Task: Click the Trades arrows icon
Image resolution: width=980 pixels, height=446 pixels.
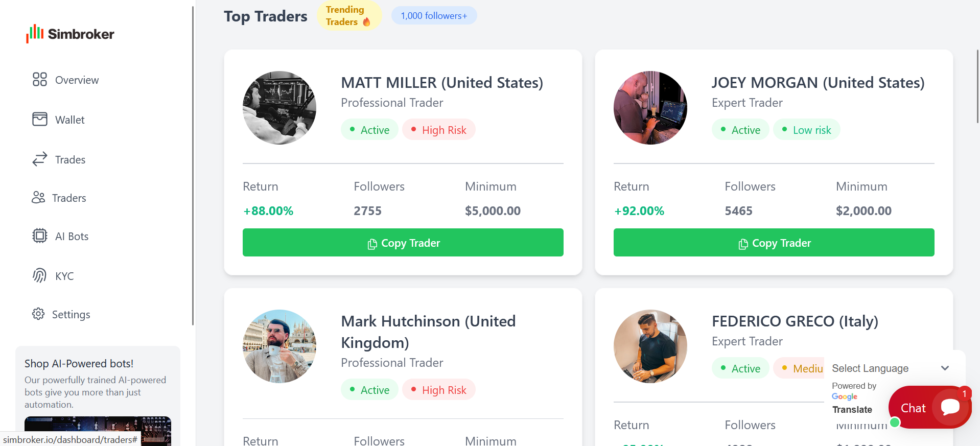Action: [39, 159]
